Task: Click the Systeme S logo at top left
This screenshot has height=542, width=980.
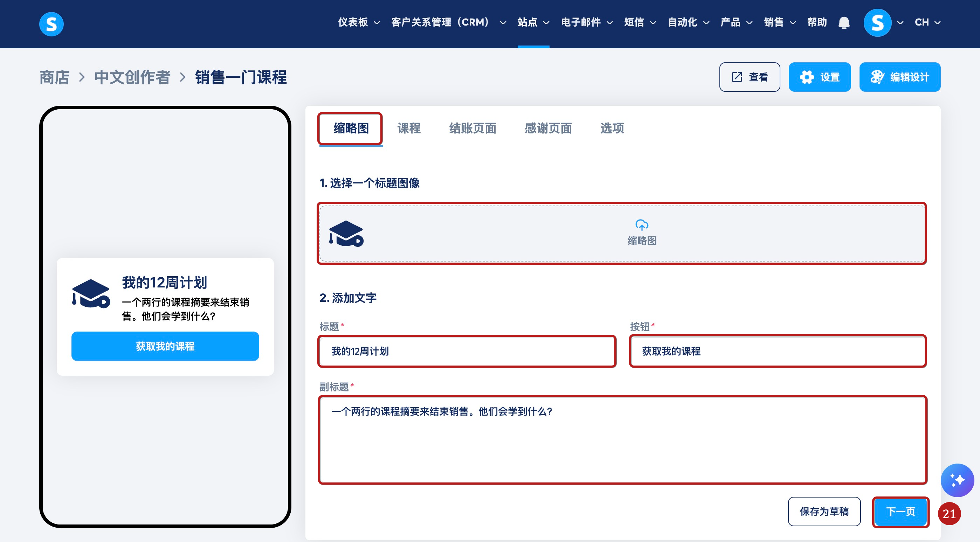Action: tap(51, 24)
